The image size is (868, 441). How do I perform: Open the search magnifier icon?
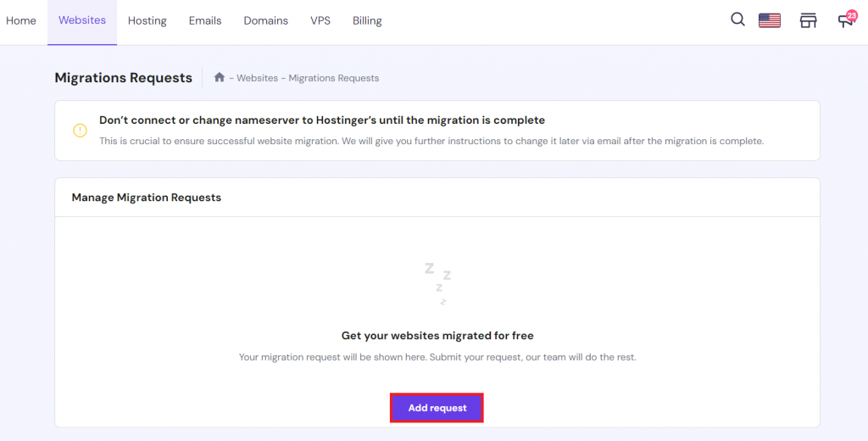pyautogui.click(x=737, y=20)
